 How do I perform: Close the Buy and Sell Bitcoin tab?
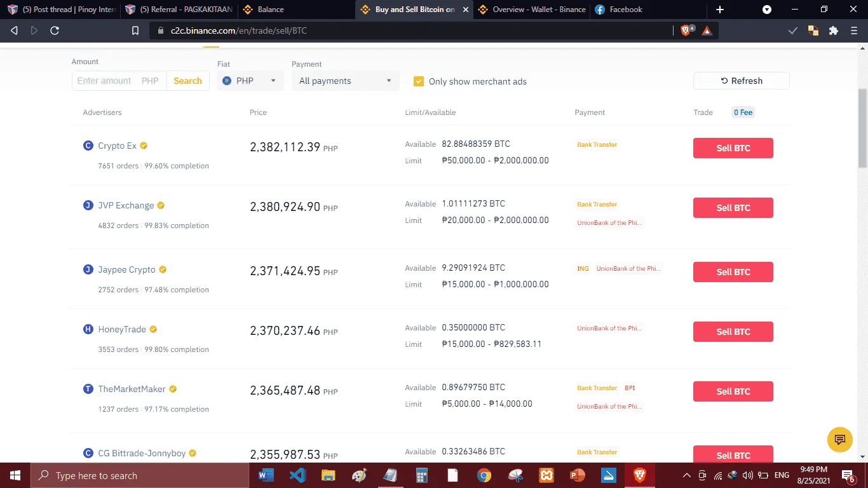point(466,10)
